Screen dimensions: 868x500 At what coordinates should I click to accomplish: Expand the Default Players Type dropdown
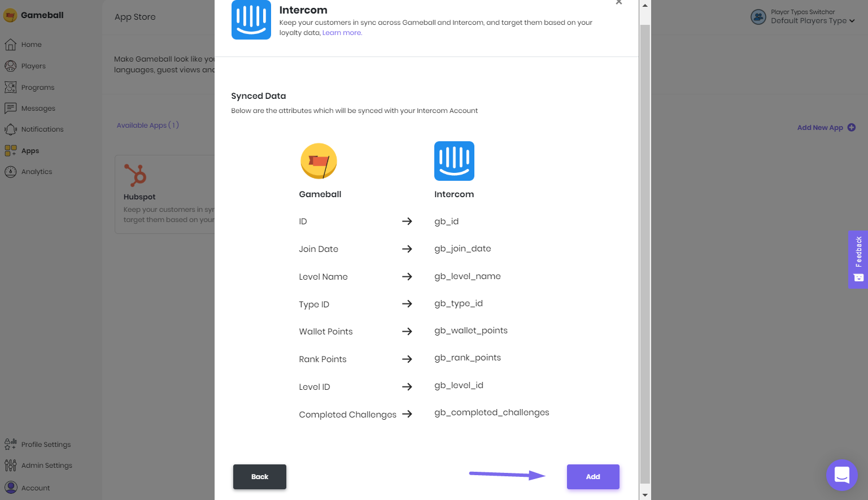(x=813, y=21)
